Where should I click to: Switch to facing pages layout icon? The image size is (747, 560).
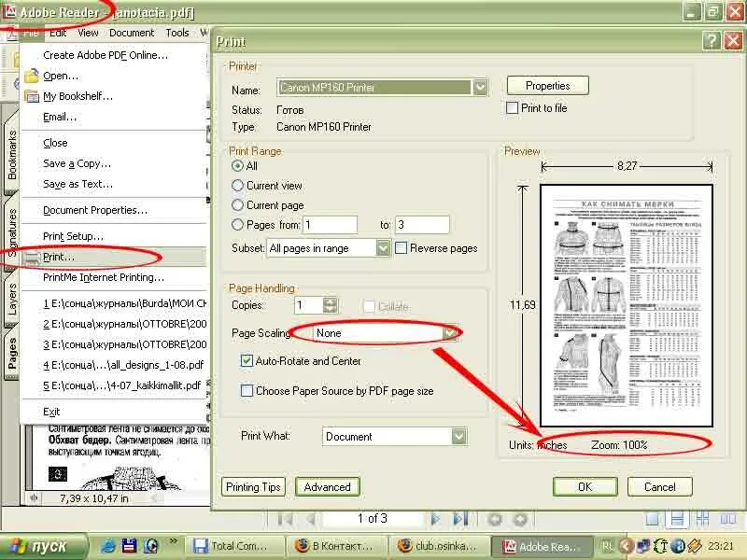[728, 519]
